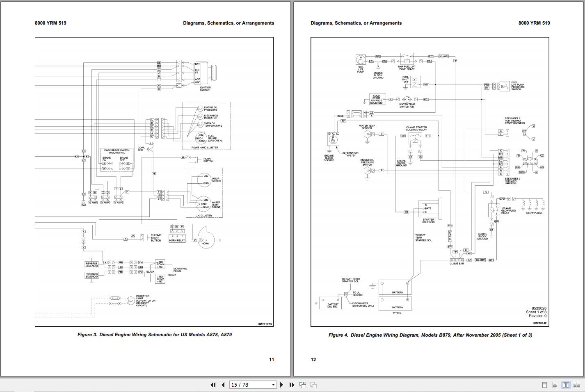Click page number 12 at right page bottom
Screen dimensions: 585x392
pyautogui.click(x=313, y=360)
